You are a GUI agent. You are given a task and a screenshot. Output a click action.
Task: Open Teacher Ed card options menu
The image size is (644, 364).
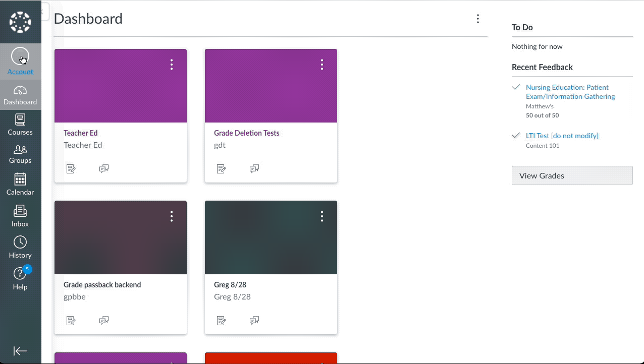(x=172, y=65)
